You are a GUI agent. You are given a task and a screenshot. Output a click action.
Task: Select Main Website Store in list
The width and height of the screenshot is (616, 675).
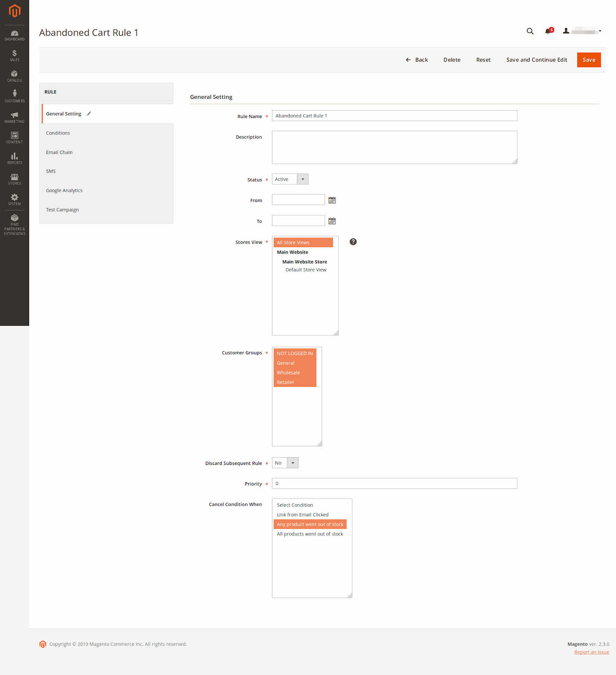[x=304, y=262]
